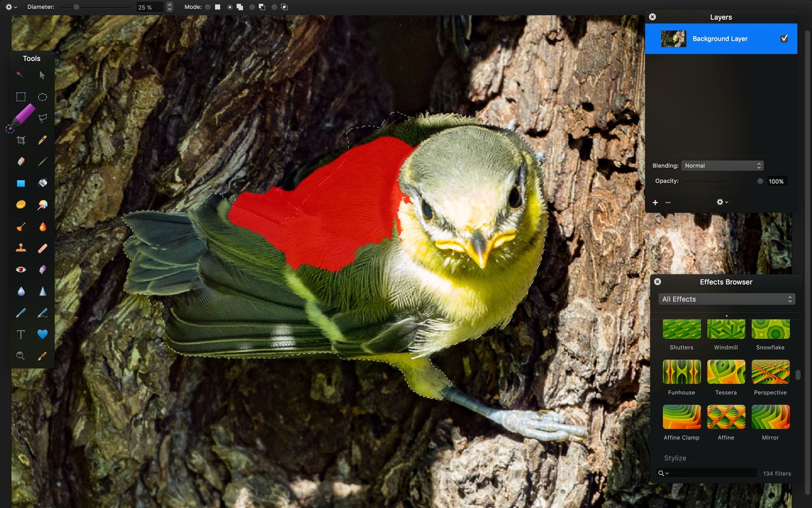Viewport: 812px width, 508px height.
Task: Choose the blue heart Shape tool
Action: click(x=42, y=334)
